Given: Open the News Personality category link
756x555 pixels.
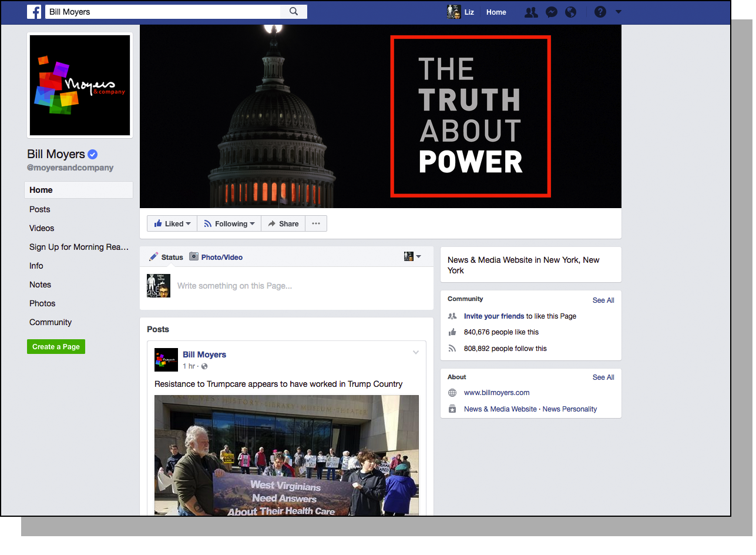Looking at the screenshot, I should pos(570,409).
